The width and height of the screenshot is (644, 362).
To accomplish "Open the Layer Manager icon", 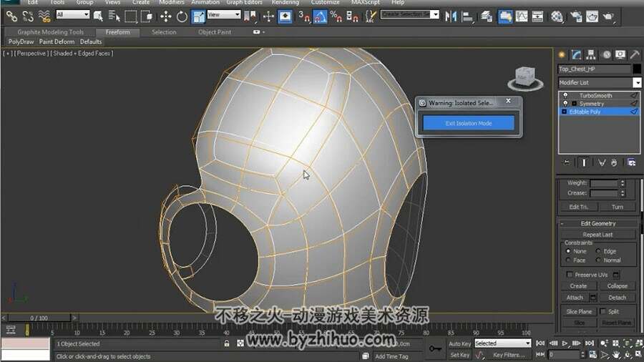I will [x=487, y=16].
